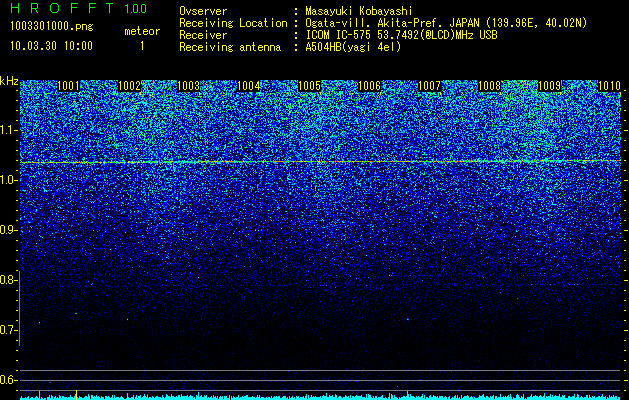Viewport: 629px width, 400px height.
Task: Click the A504HB(yagi 4el) antenna text
Action: (x=353, y=47)
